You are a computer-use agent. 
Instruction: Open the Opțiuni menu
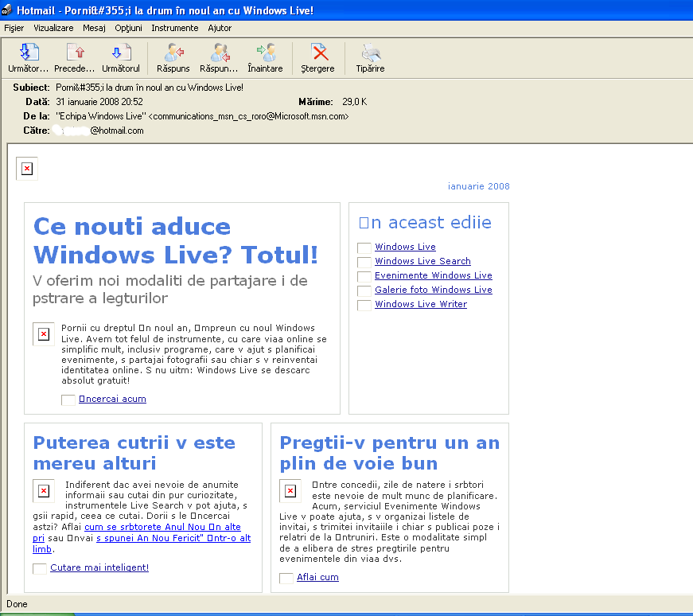pos(129,28)
